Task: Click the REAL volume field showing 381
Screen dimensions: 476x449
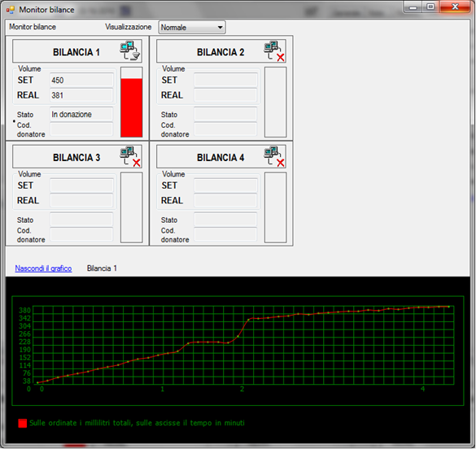Action: tap(81, 95)
